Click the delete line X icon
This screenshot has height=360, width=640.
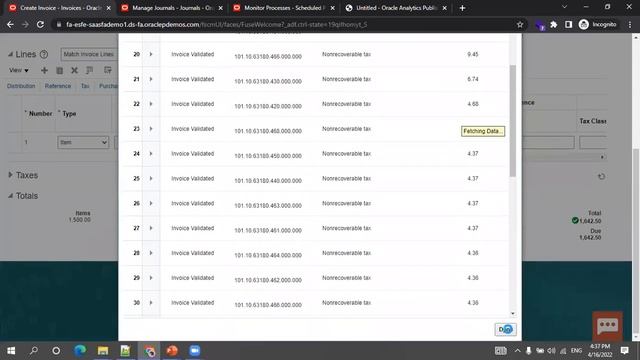pos(74,71)
